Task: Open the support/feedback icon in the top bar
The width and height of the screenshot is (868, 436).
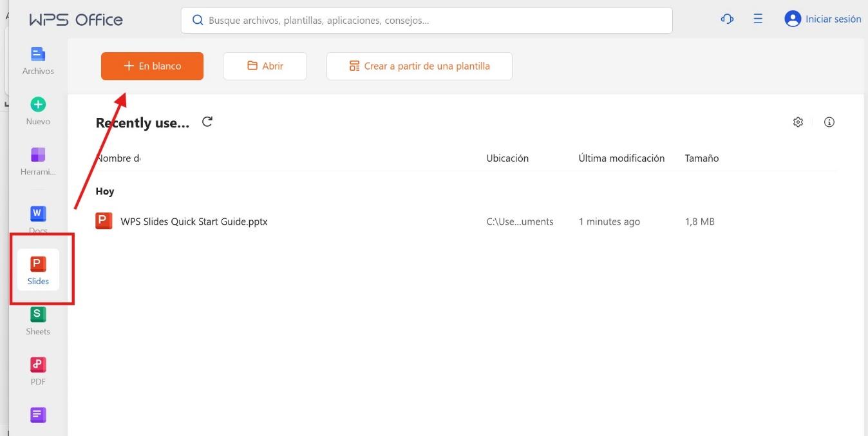Action: [x=726, y=19]
